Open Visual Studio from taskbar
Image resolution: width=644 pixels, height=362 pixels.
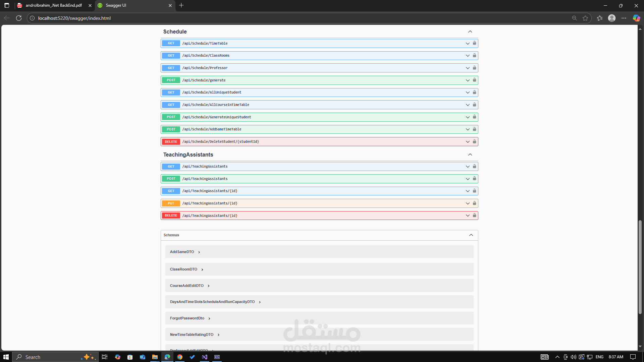click(205, 357)
